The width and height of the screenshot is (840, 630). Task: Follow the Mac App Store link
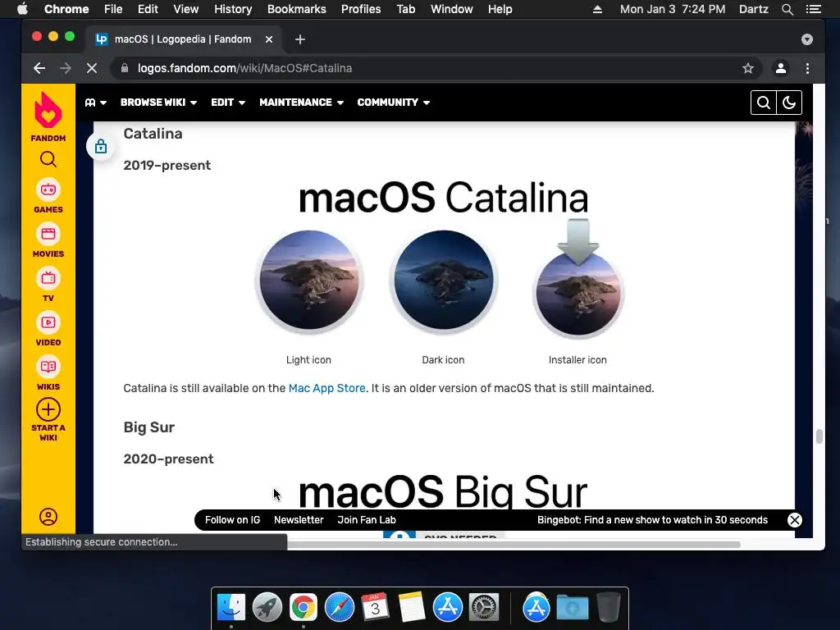coord(326,388)
